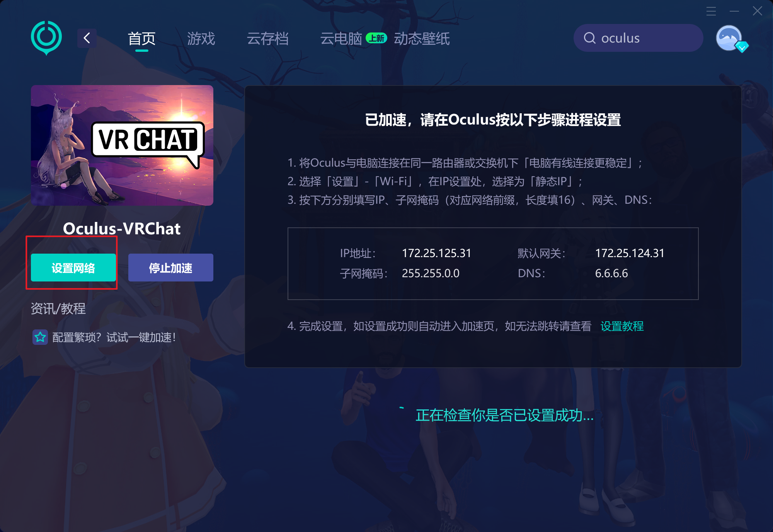
Task: Click the star icon beside the one-click tutorial
Action: coord(40,337)
